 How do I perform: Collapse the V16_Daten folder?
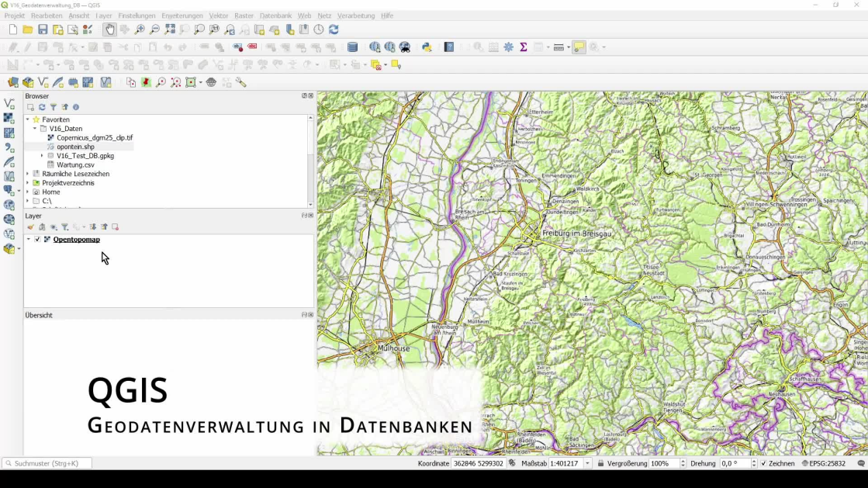coord(35,129)
